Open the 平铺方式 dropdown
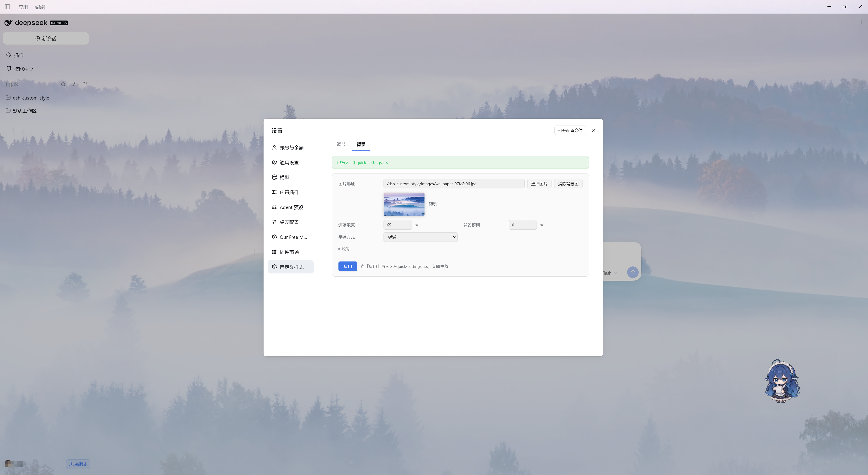Image resolution: width=868 pixels, height=475 pixels. point(420,237)
